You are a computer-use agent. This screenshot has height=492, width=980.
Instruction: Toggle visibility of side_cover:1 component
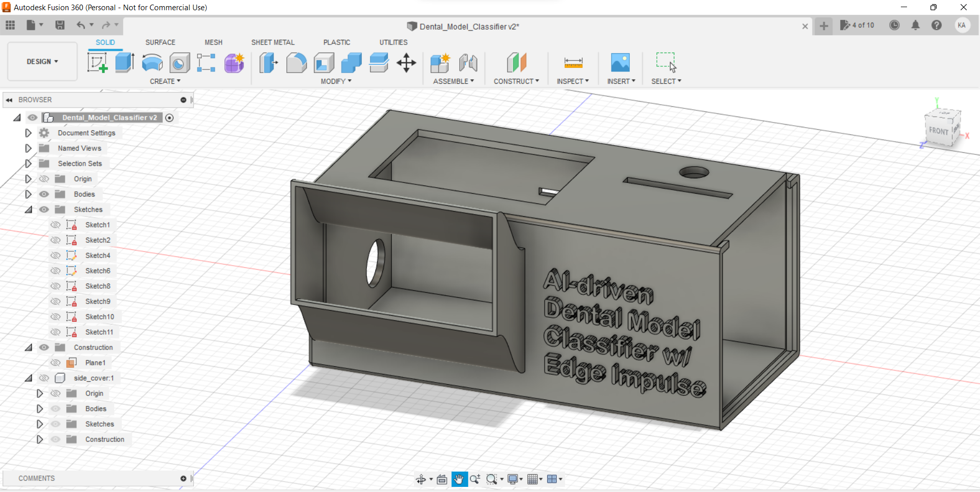click(44, 378)
